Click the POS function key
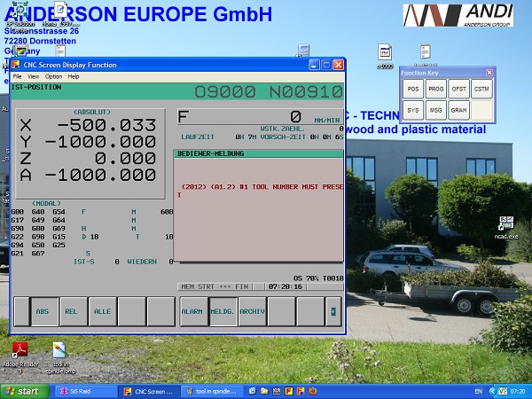 pos(413,89)
